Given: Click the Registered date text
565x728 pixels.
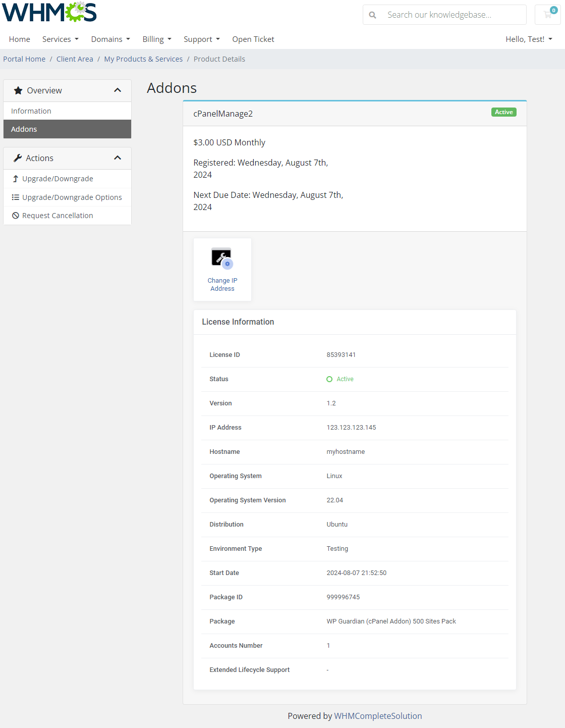Looking at the screenshot, I should (x=261, y=169).
